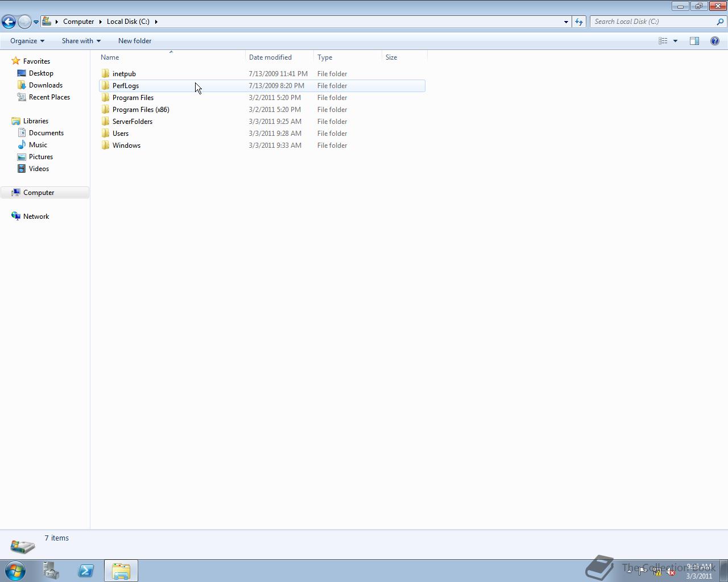
Task: Click the 3/3/2011 9:25 AM date cell
Action: tap(275, 122)
